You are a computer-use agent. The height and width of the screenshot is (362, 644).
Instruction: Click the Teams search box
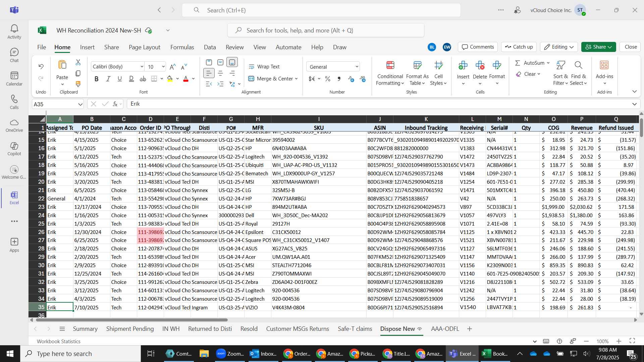pos(321,10)
